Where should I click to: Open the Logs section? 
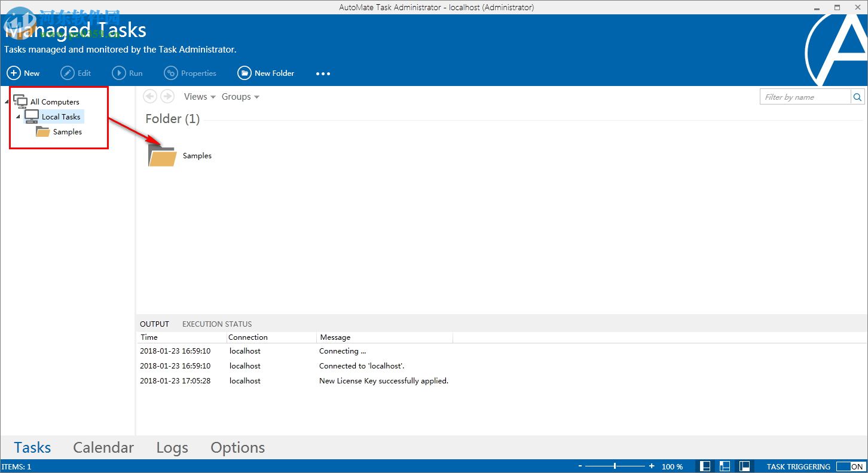coord(172,447)
